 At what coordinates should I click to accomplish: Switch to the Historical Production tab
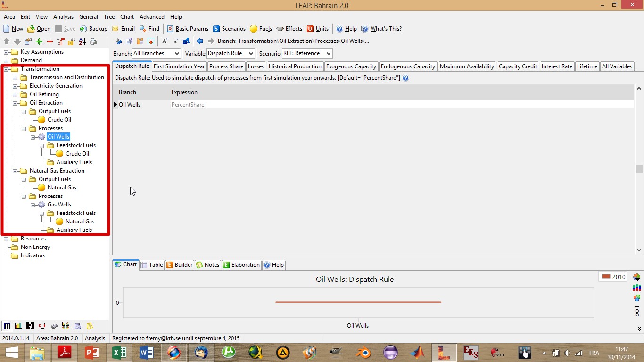(295, 66)
